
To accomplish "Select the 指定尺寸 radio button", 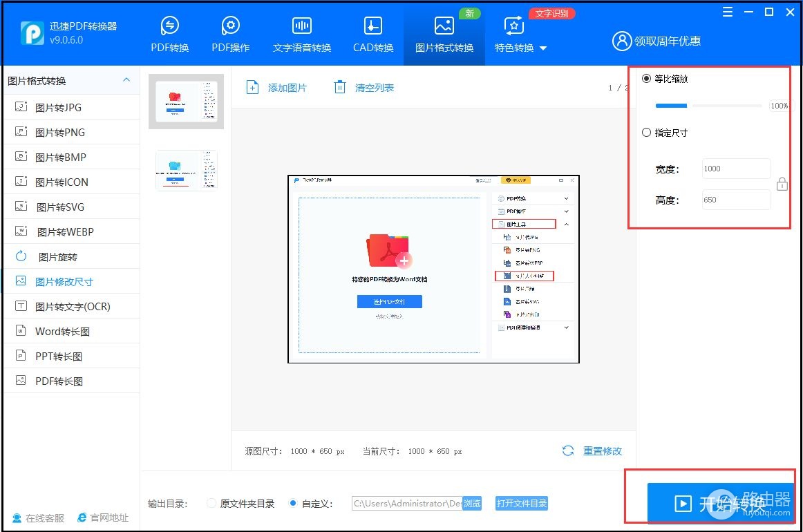I will click(646, 133).
